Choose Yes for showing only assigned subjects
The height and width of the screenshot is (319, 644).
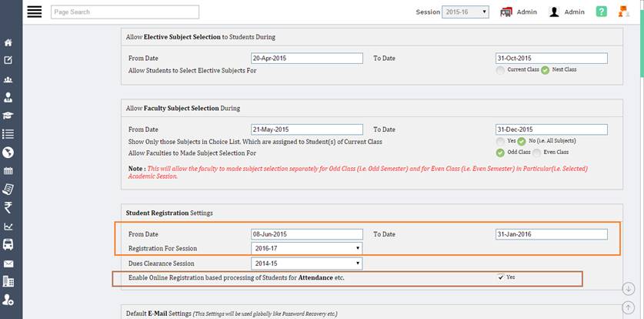[501, 141]
